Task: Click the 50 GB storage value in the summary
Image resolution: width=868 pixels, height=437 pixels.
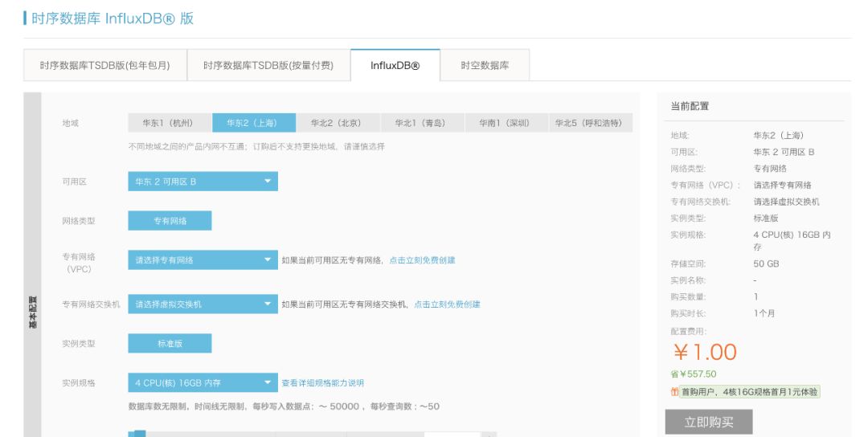Action: click(766, 263)
